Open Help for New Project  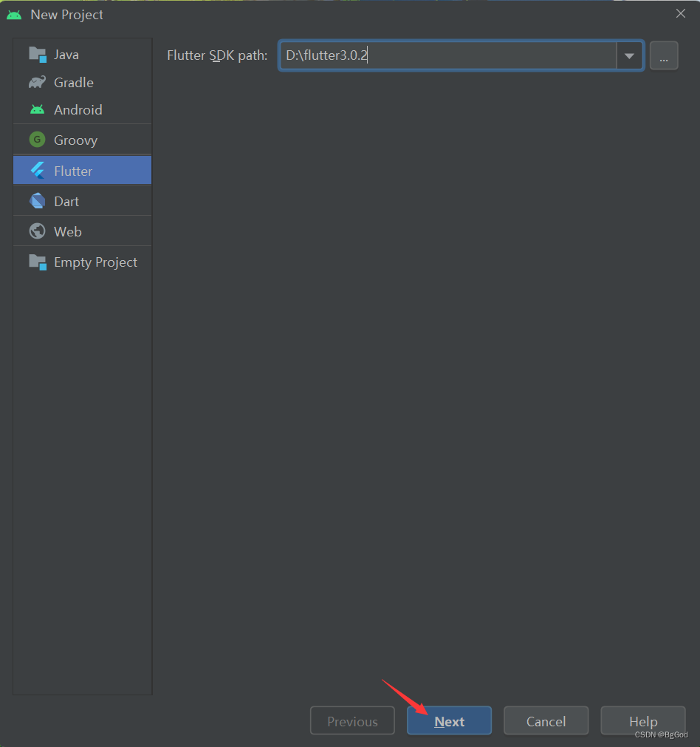pyautogui.click(x=643, y=721)
